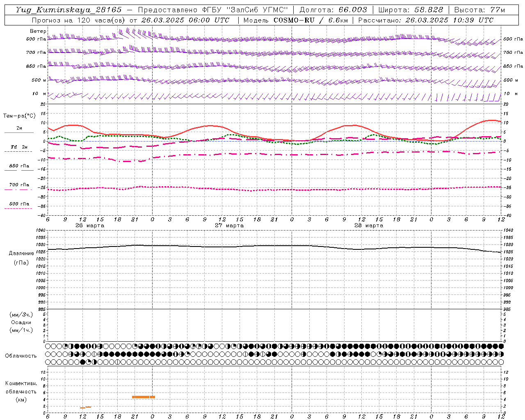Click the 500 гПа entry in temperature legend

click(x=19, y=204)
